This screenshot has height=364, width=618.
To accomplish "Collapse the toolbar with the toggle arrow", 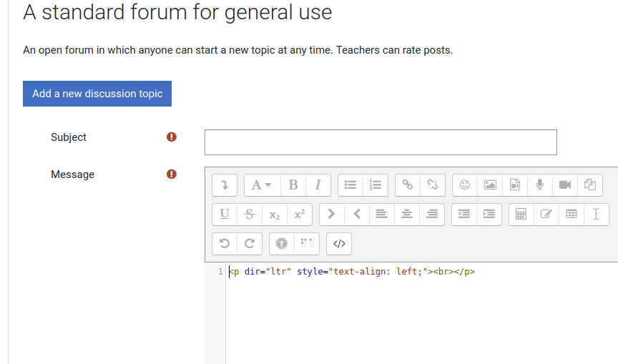I will pos(225,185).
